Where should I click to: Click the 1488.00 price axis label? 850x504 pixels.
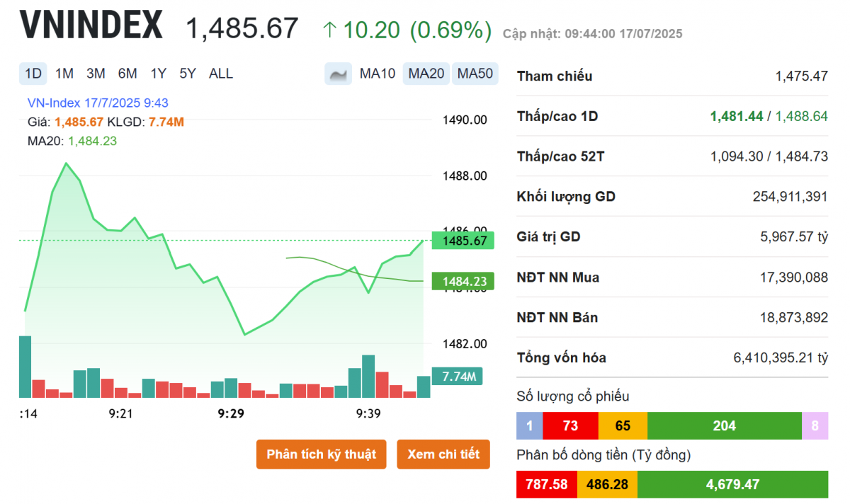tap(465, 176)
